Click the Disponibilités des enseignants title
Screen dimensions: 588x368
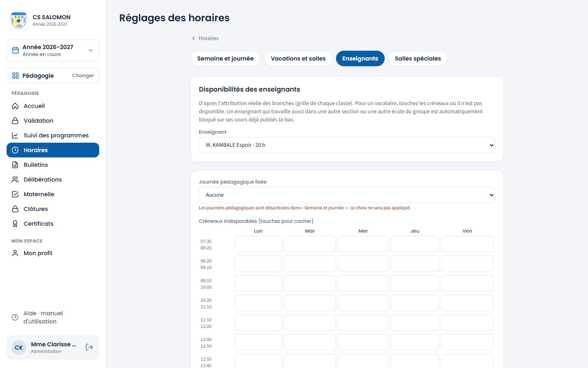point(249,89)
